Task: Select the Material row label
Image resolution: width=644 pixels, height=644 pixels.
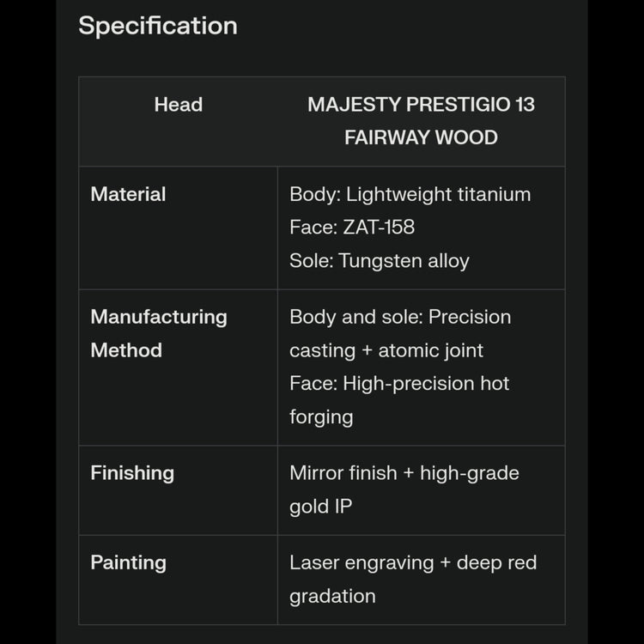Action: click(128, 194)
